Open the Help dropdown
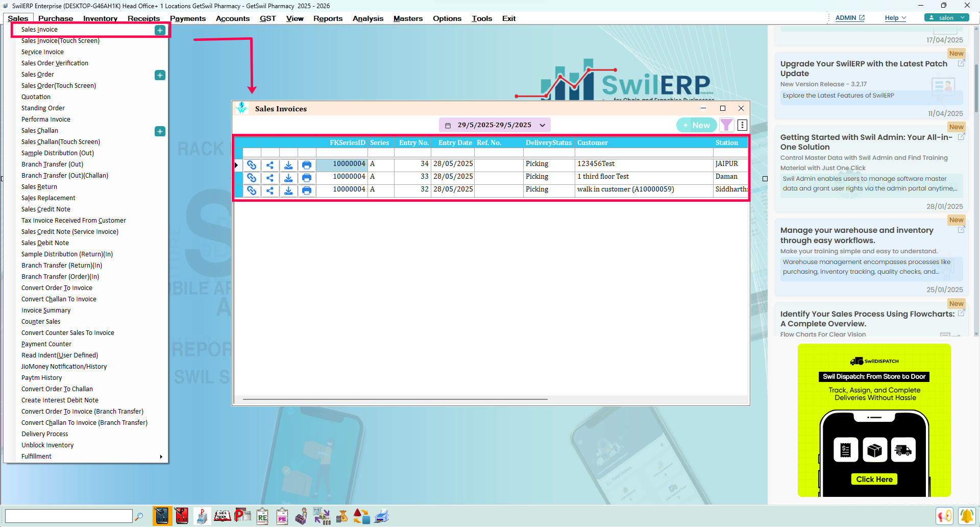 [x=895, y=18]
